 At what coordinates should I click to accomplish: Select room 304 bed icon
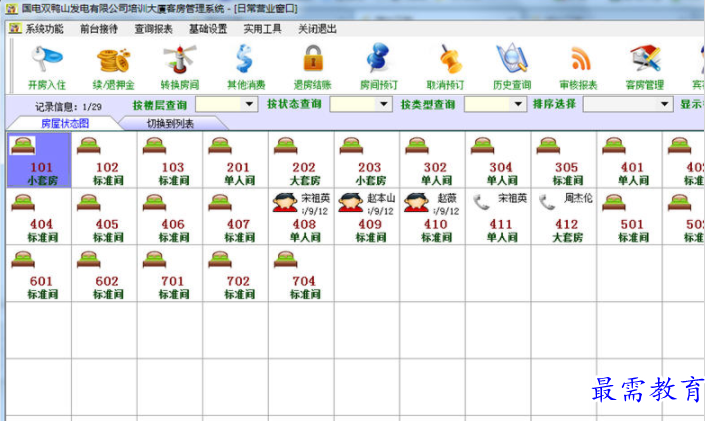[x=482, y=146]
